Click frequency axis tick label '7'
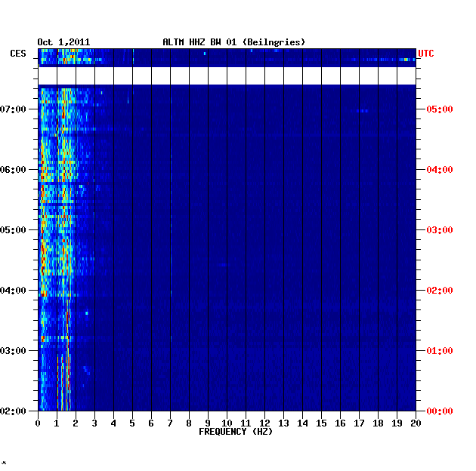This screenshot has height=471, width=476. [170, 423]
